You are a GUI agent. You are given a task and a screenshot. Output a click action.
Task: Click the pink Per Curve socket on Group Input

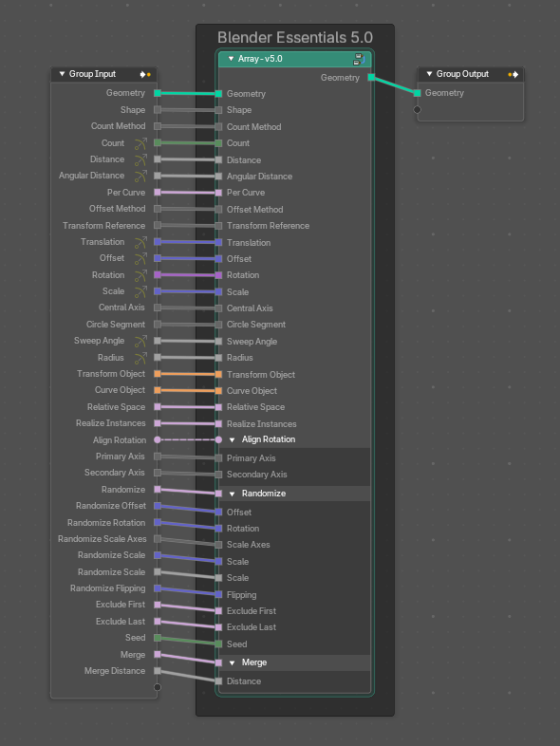pyautogui.click(x=158, y=193)
